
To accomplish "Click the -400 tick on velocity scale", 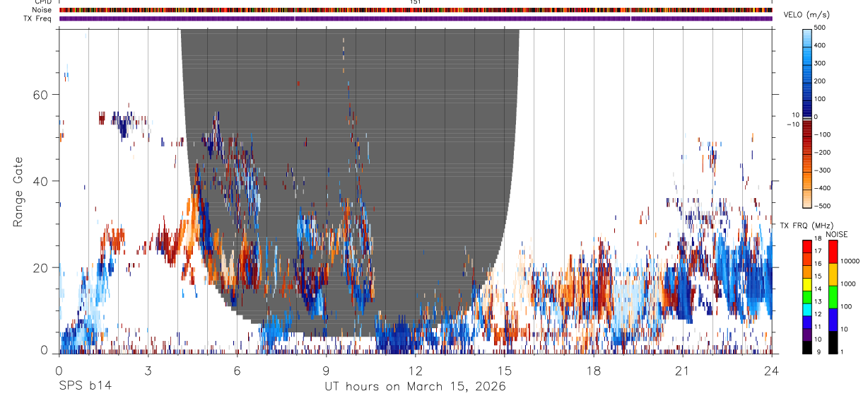I will (822, 188).
